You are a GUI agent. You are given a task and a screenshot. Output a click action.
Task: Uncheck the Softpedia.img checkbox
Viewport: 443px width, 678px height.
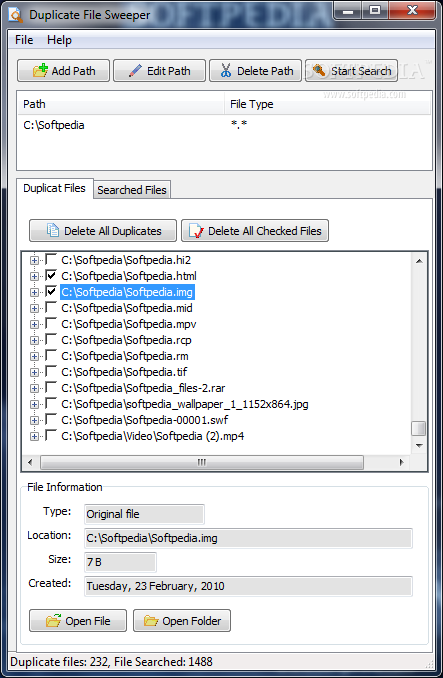point(51,292)
